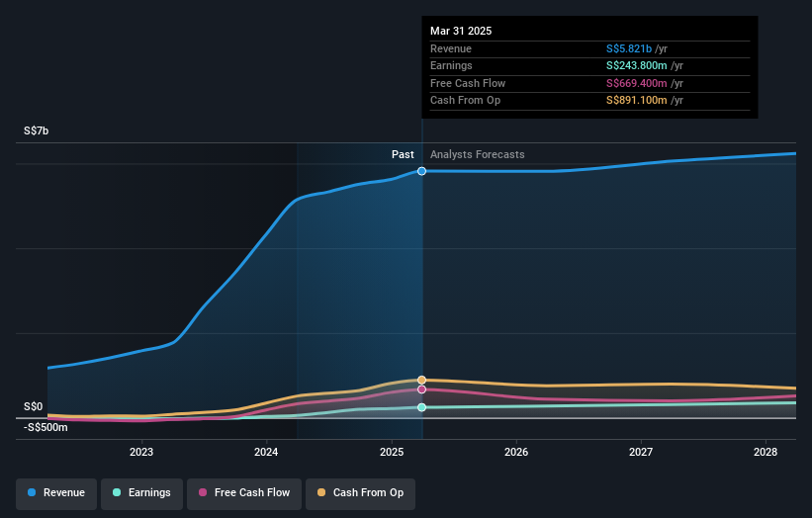Screen dimensions: 812x518
Task: Click the orange Cash From Op data point
Action: point(422,381)
